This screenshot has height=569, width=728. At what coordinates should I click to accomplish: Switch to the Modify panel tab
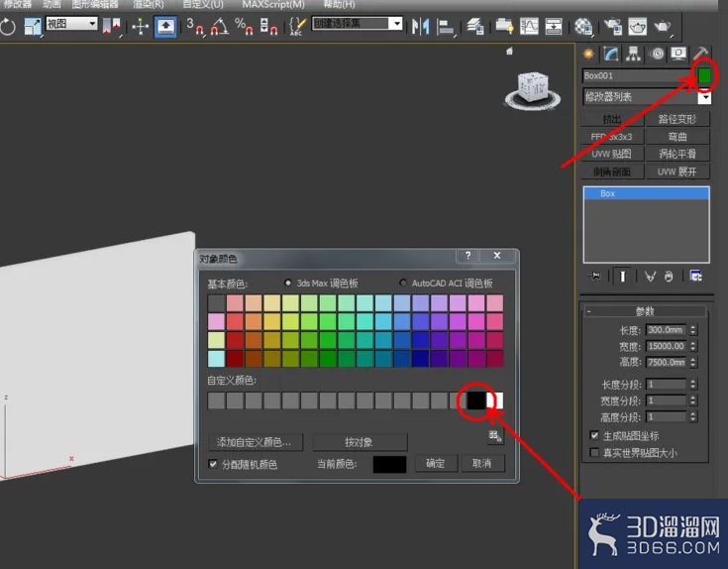point(611,55)
